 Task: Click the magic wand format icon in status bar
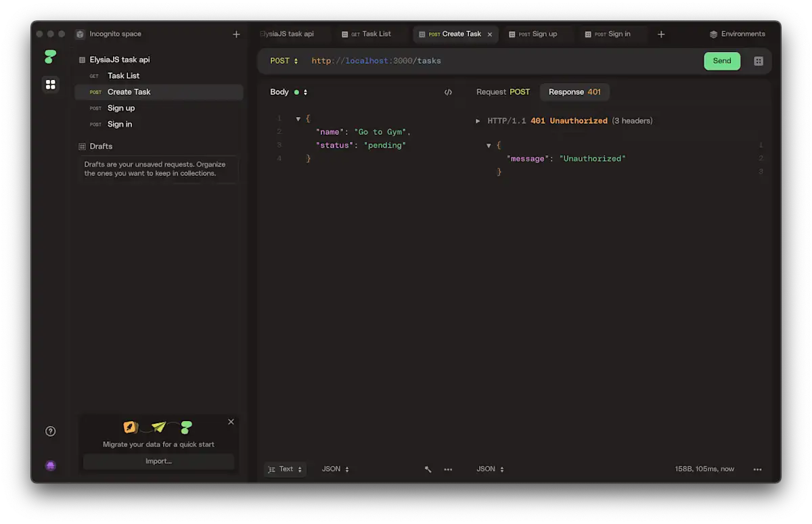pyautogui.click(x=428, y=468)
